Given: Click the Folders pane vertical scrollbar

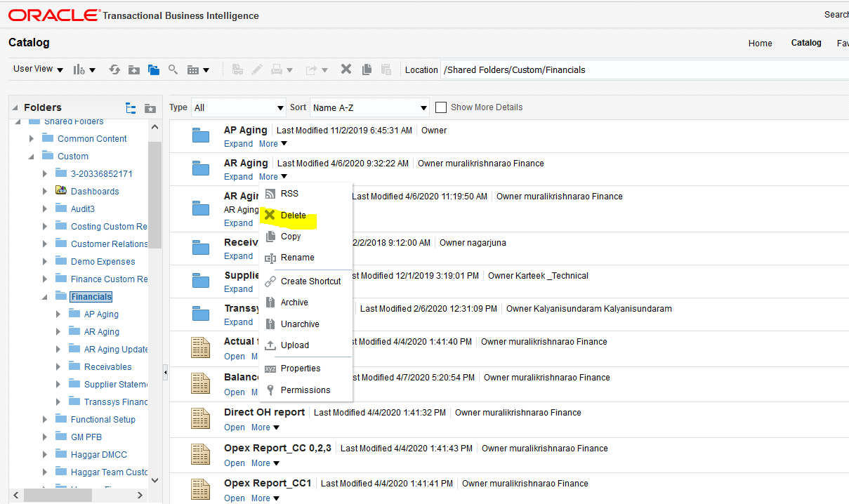Looking at the screenshot, I should [x=155, y=194].
